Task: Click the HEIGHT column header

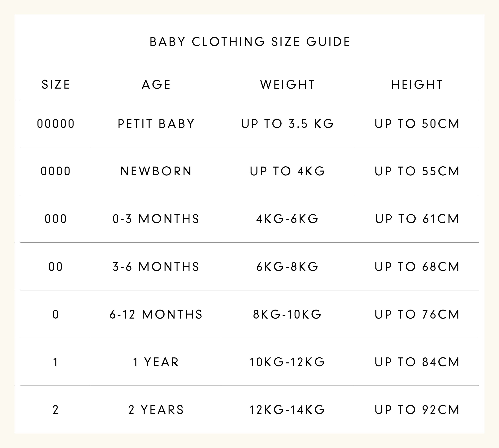Action: 417,85
